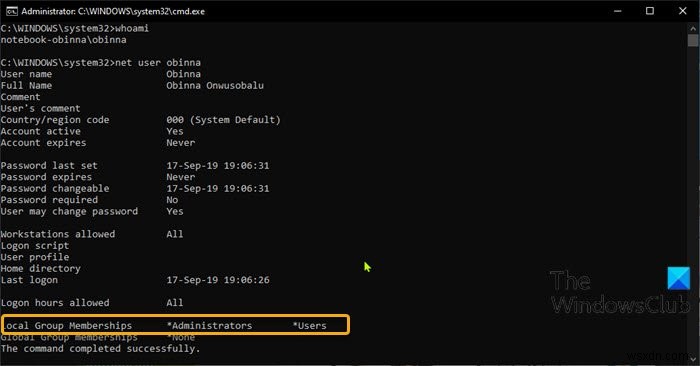Click the "User's comment" label
The image size is (700, 366).
tap(41, 108)
